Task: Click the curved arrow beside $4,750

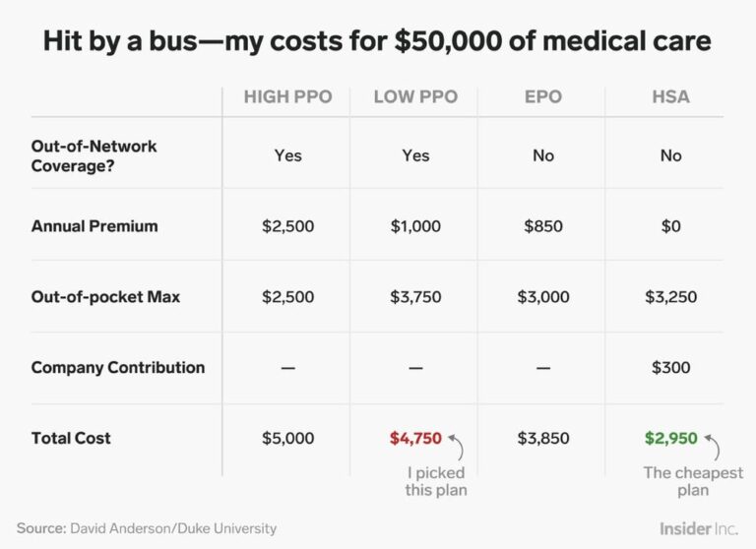Action: click(457, 447)
